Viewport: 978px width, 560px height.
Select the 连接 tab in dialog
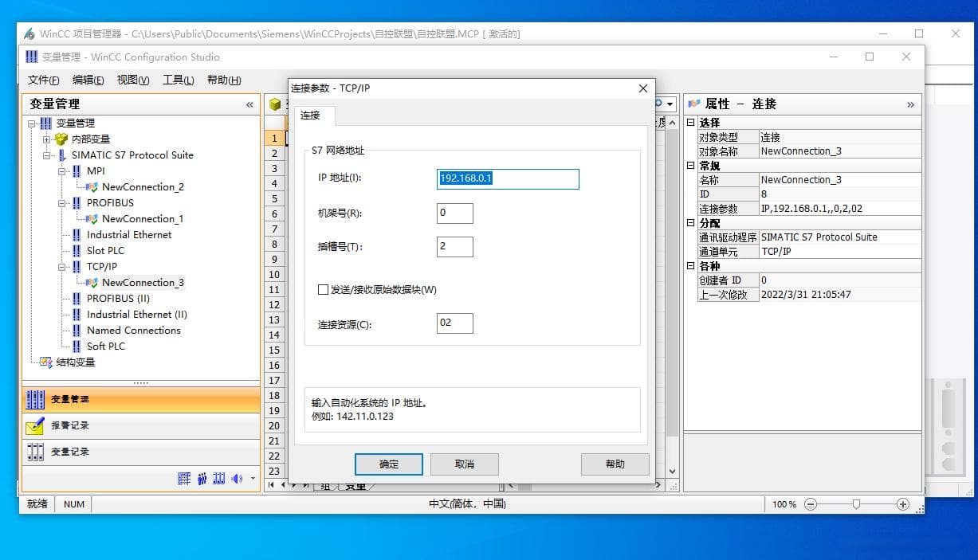point(314,116)
